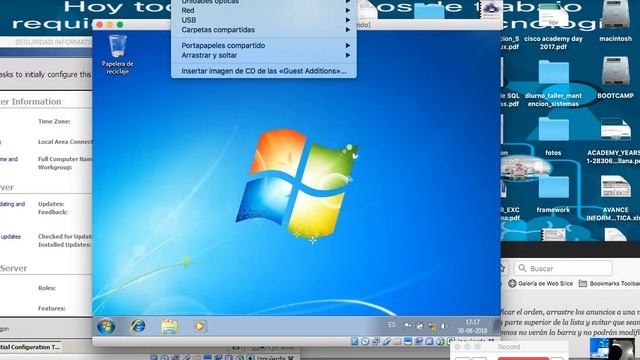
Task: Open the taskbar clock showing 17:17
Action: [x=472, y=326]
